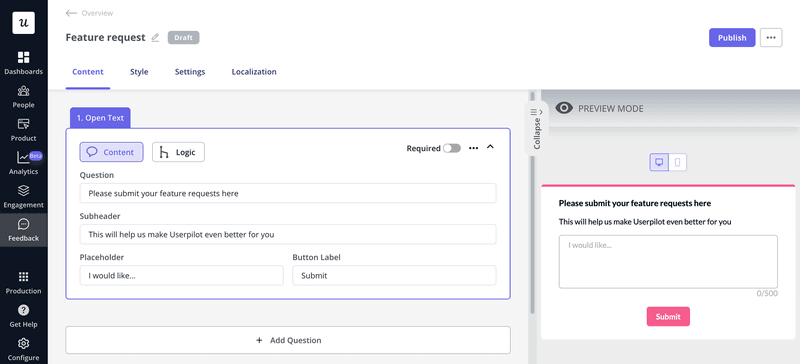Collapse the Open Text question chevron
800x364 pixels.
[x=490, y=147]
